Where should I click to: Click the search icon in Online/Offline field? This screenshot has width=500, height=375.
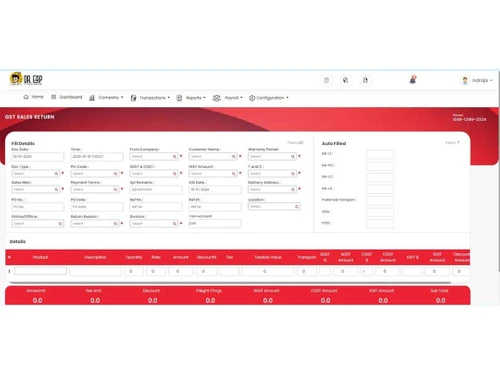click(60, 224)
